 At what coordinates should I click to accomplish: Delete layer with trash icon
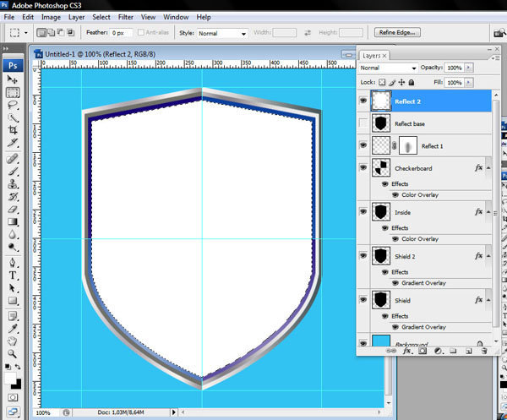pyautogui.click(x=484, y=351)
